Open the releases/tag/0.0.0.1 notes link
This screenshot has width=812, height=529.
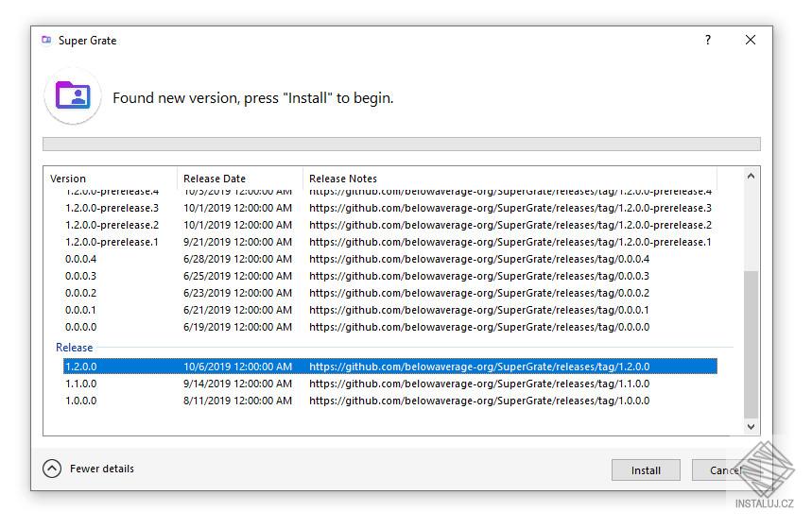(x=479, y=310)
